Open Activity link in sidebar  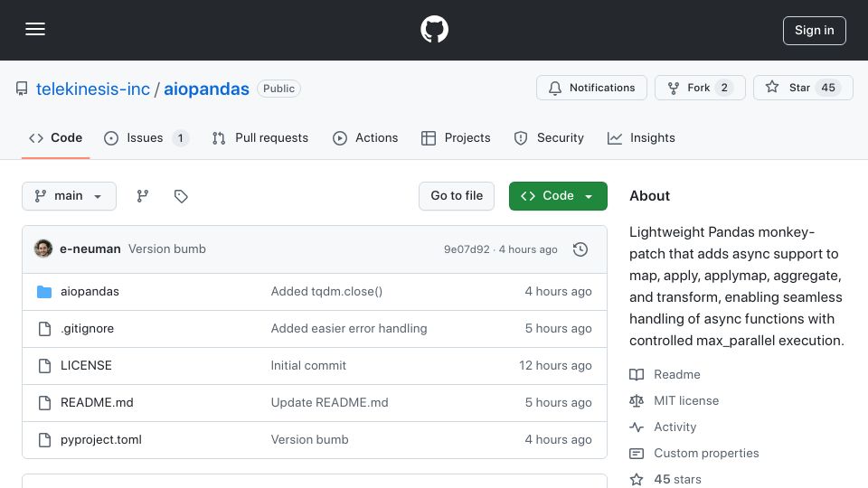(x=675, y=427)
